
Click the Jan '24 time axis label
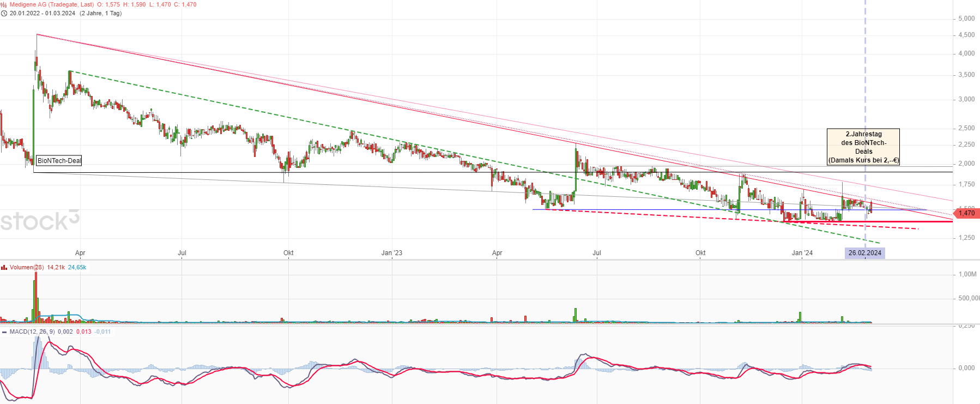802,253
